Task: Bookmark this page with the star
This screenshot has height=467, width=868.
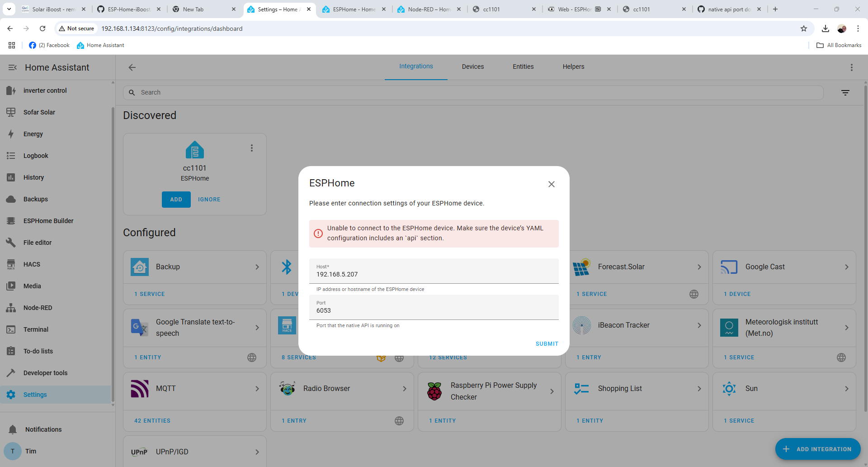Action: click(x=803, y=29)
